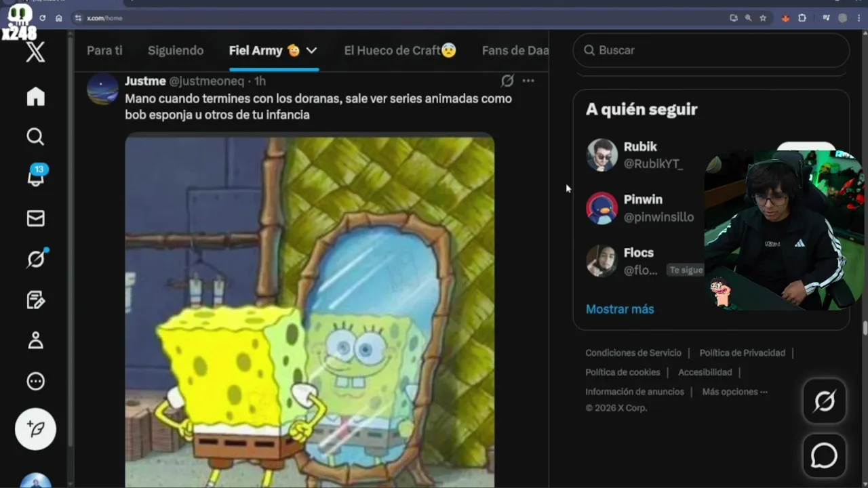Switch to the Siguiendo tab
Viewport: 868px width, 488px height.
point(176,50)
